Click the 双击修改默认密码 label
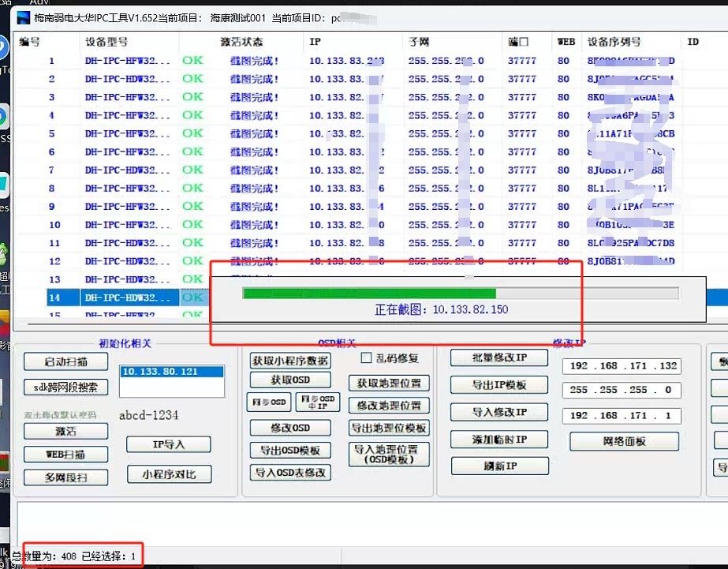Image resolution: width=728 pixels, height=569 pixels. [x=61, y=415]
